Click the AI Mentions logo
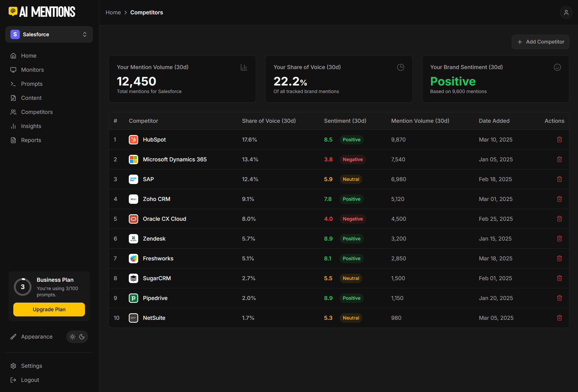 pyautogui.click(x=42, y=12)
